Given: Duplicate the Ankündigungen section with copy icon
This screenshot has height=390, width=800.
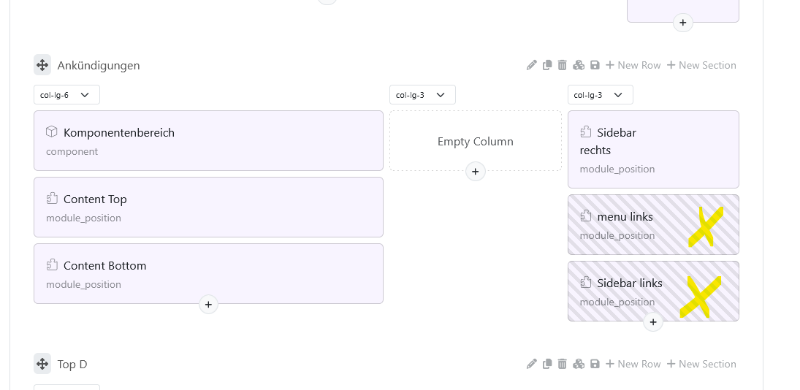Looking at the screenshot, I should click(x=547, y=65).
